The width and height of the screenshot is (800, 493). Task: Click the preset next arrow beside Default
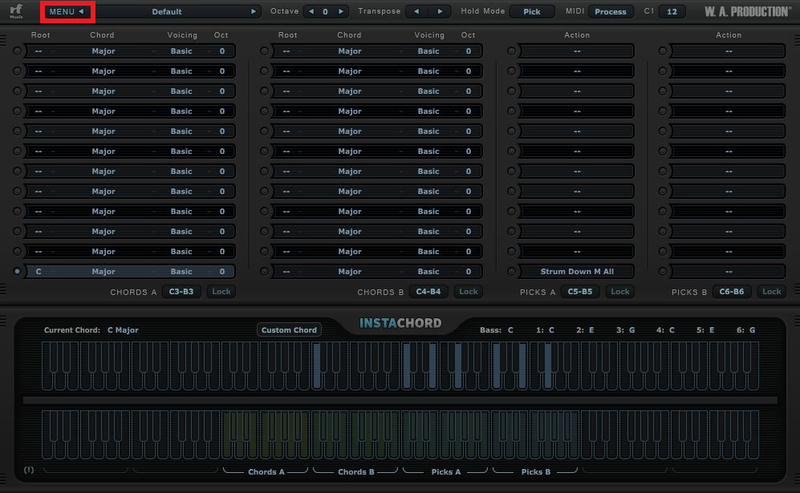click(254, 12)
